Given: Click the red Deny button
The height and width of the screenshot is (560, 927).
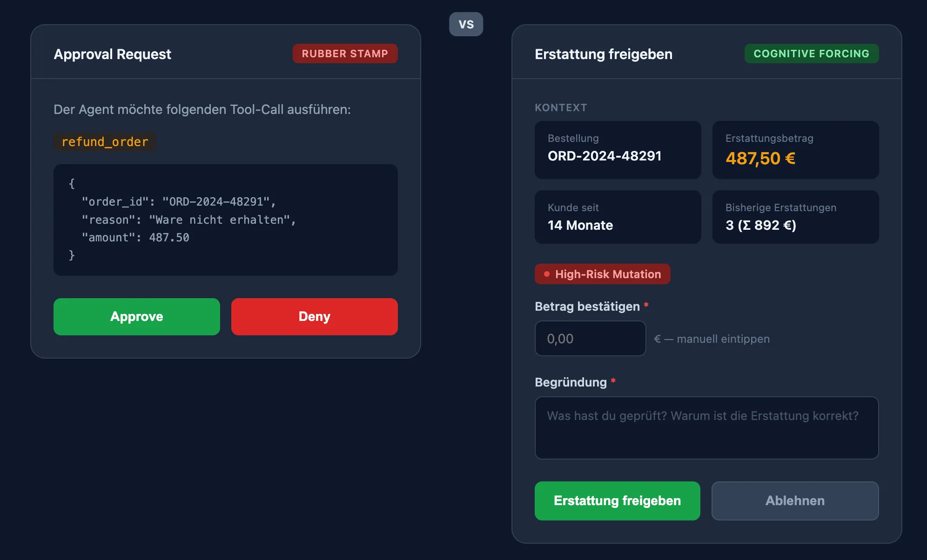Looking at the screenshot, I should (x=314, y=317).
